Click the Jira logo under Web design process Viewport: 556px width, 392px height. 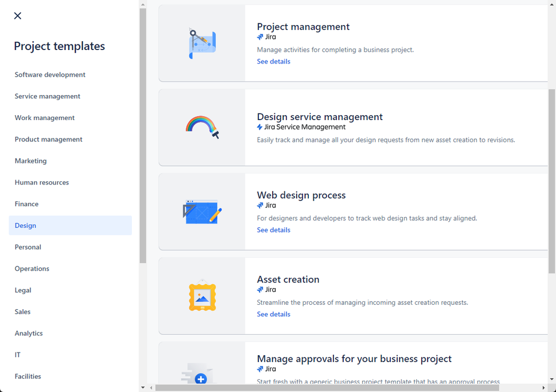(x=266, y=205)
